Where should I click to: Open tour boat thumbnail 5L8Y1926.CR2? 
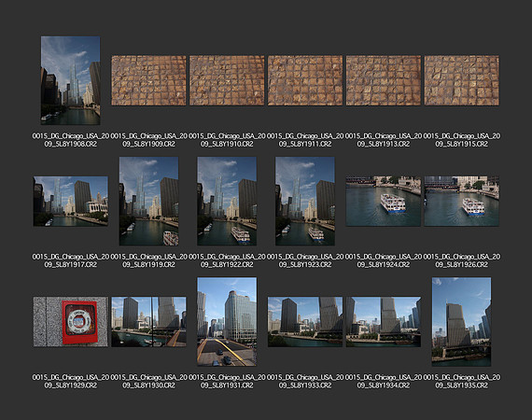click(462, 202)
